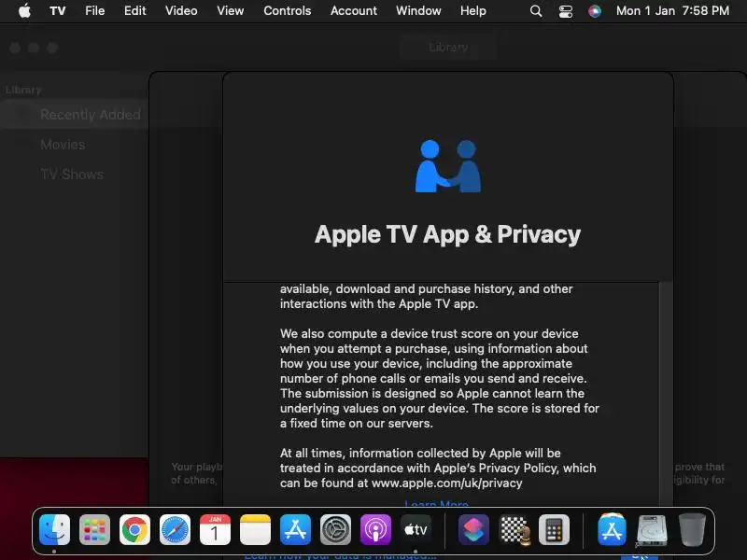The width and height of the screenshot is (747, 560).
Task: Open Control Centre in menu bar
Action: pyautogui.click(x=566, y=11)
